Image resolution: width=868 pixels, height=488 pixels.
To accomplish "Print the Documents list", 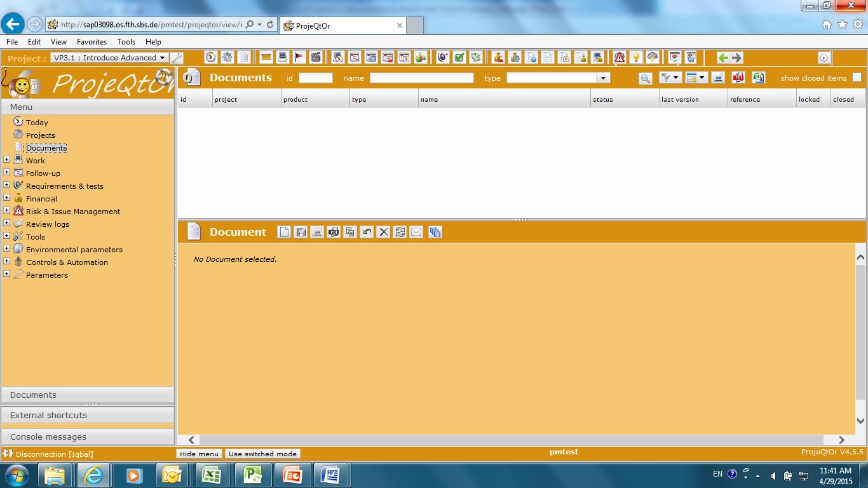I will [x=718, y=78].
